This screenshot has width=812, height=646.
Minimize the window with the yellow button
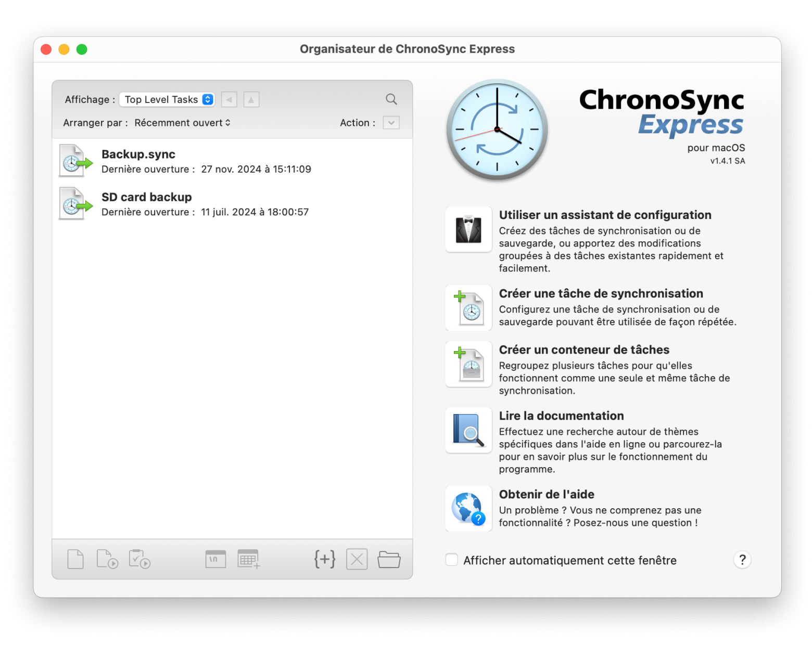tap(64, 49)
